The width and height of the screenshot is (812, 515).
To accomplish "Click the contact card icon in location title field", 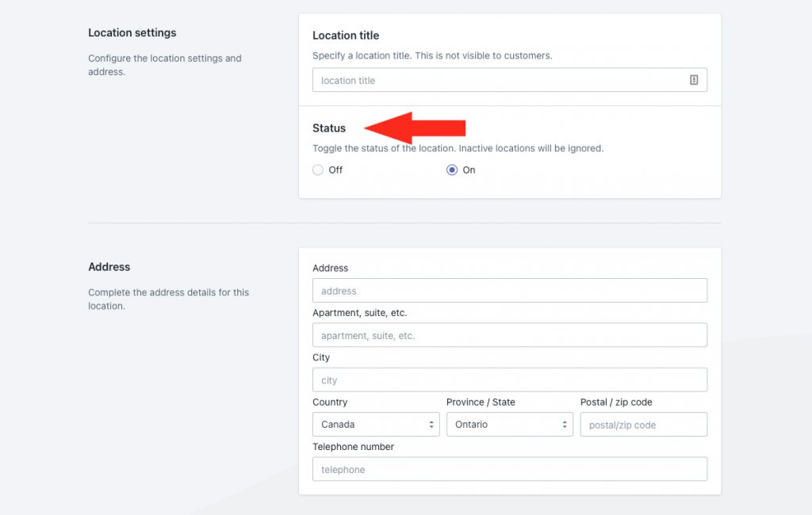I will point(693,80).
